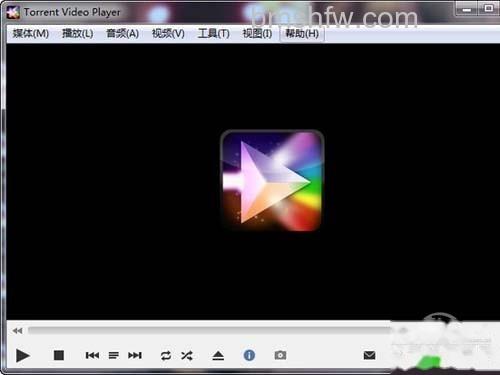Click the playback seek bar
Viewport: 500px width, 375px height.
(210, 330)
